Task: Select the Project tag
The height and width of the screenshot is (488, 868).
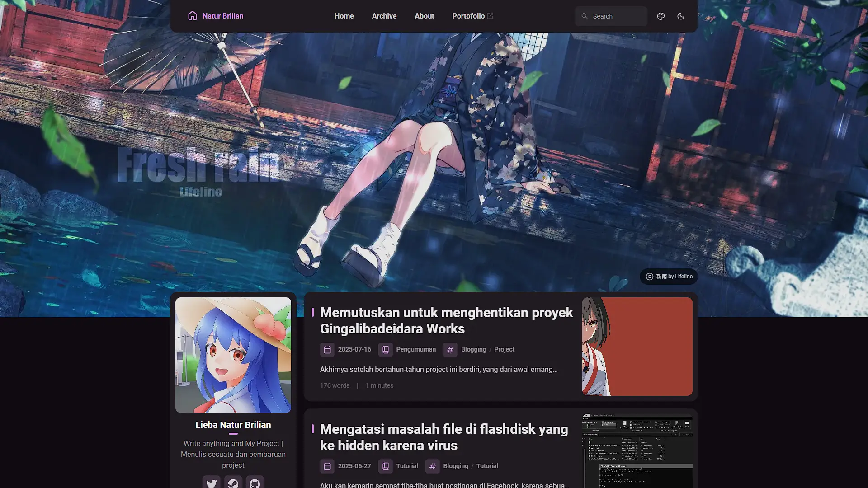Action: pos(505,350)
